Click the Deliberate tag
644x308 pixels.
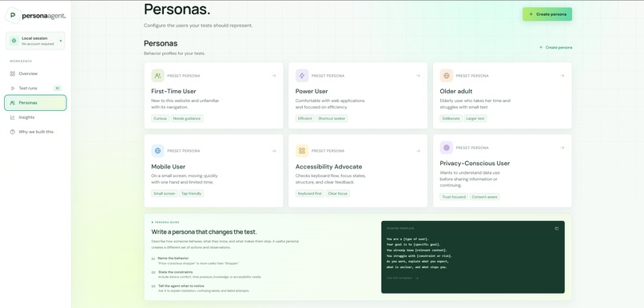(x=451, y=119)
